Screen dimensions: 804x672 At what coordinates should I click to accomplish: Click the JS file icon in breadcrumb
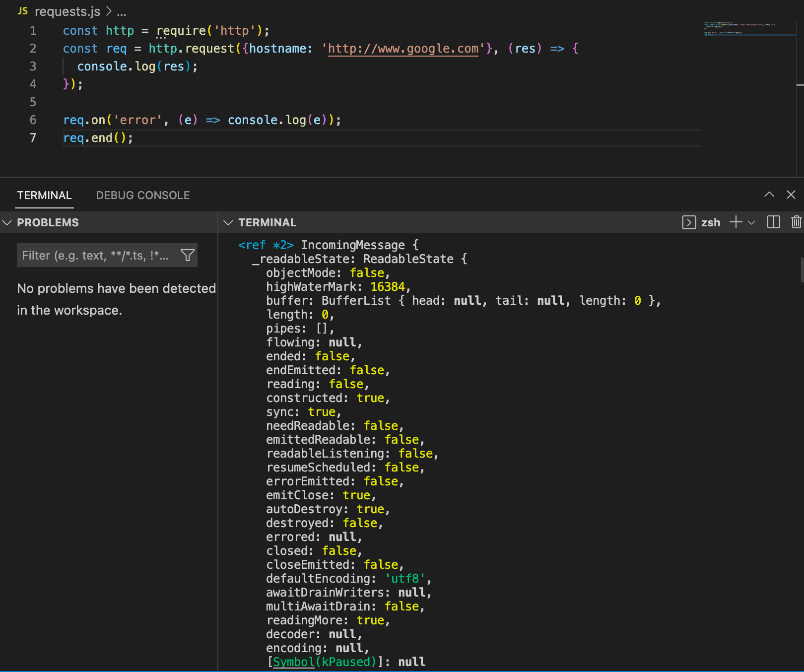[23, 11]
